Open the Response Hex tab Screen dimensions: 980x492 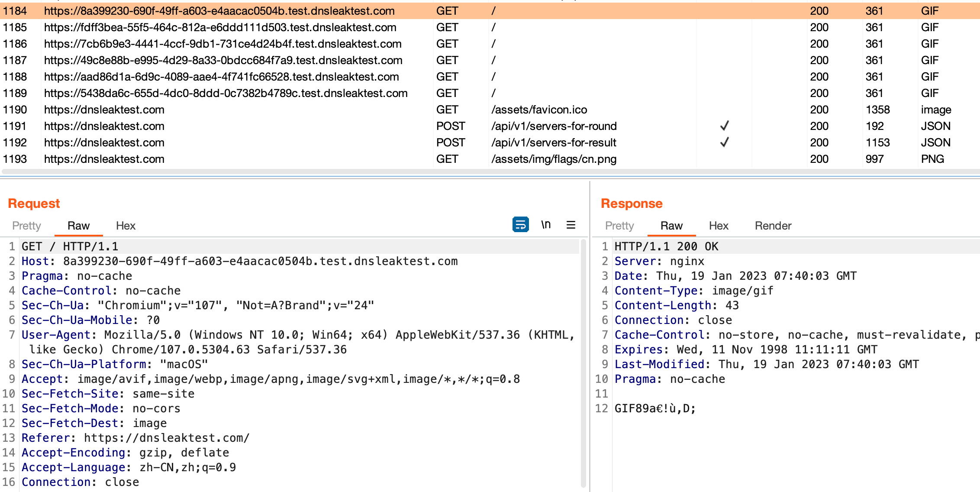point(719,226)
